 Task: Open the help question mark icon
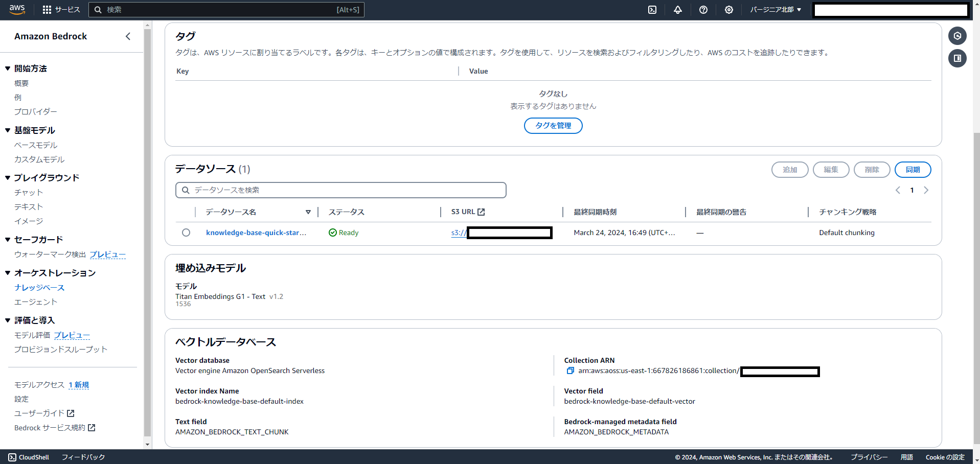tap(703, 10)
